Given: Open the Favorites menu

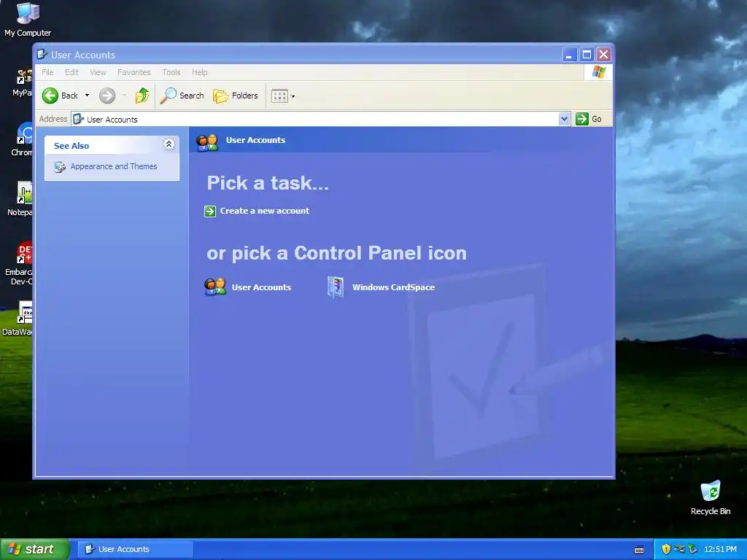Looking at the screenshot, I should pos(134,72).
